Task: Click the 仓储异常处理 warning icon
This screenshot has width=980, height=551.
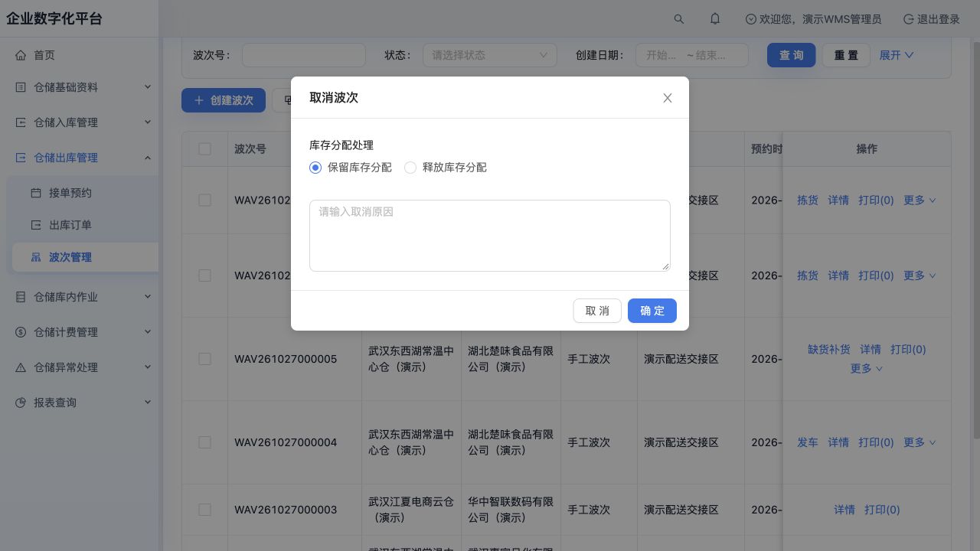Action: point(21,367)
